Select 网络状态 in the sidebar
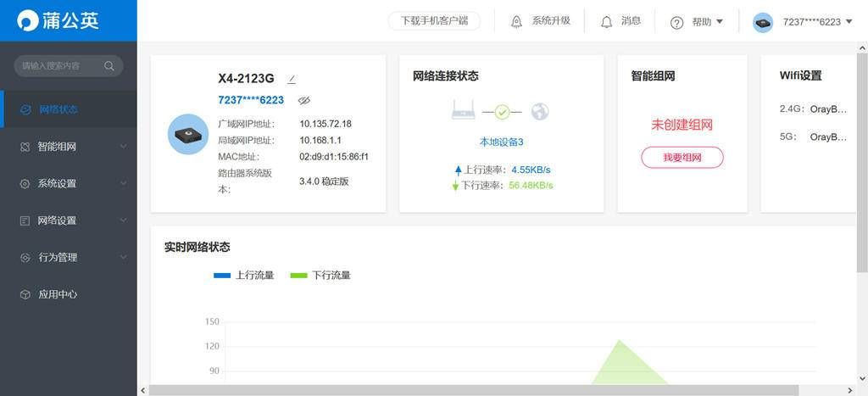Image resolution: width=868 pixels, height=396 pixels. click(69, 109)
